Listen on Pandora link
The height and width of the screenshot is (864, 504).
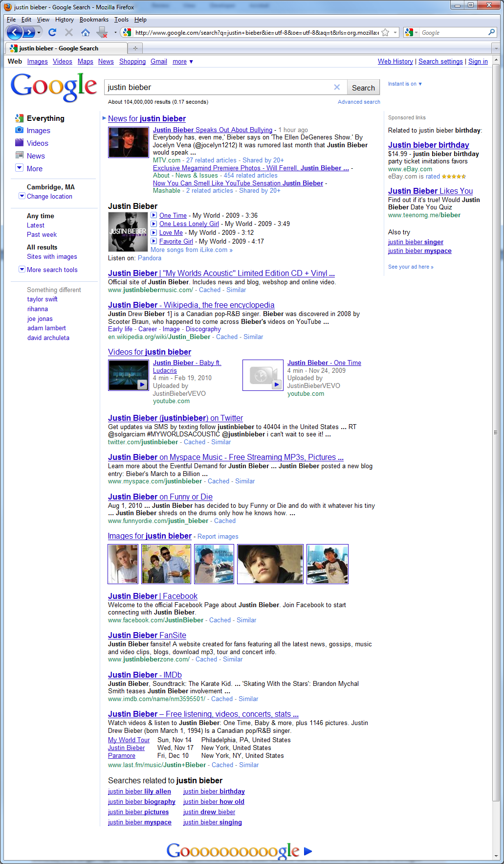150,258
